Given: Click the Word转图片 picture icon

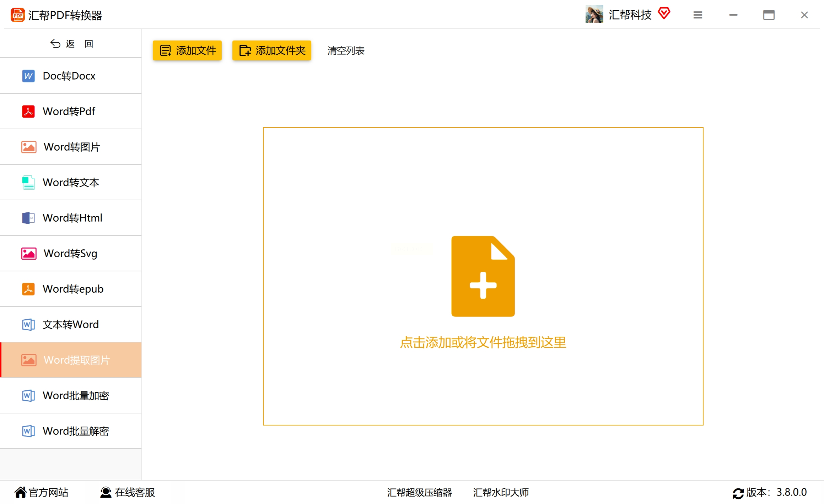Looking at the screenshot, I should pos(28,147).
